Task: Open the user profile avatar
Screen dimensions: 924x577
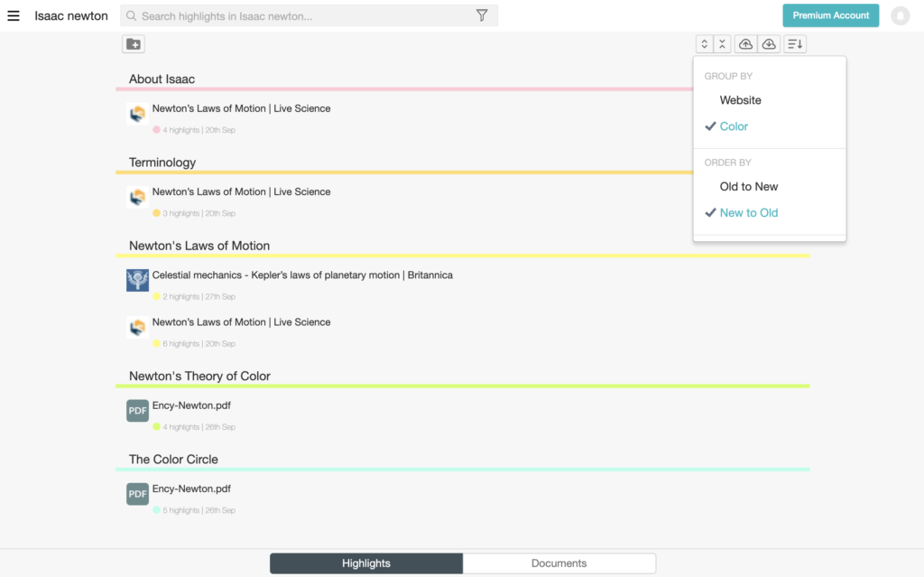Action: pos(900,15)
